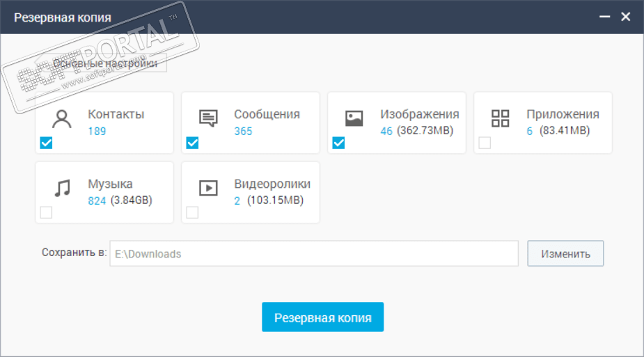This screenshot has width=644, height=357.
Task: Click the contacts count 189
Action: (97, 132)
